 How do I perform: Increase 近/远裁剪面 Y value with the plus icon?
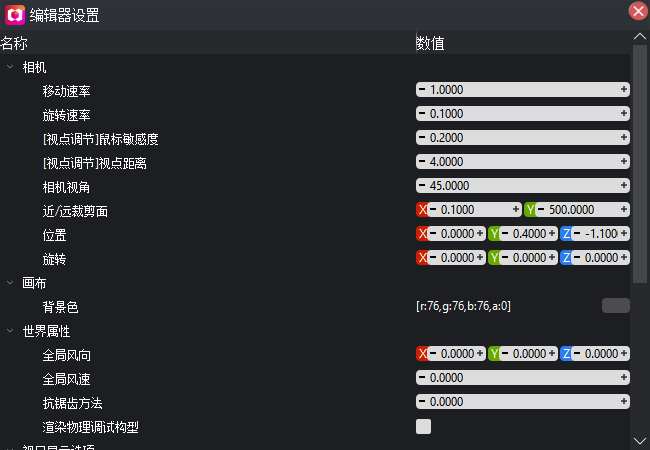coord(623,210)
